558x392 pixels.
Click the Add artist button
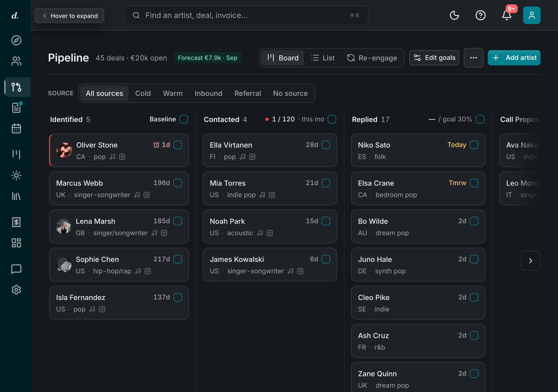(x=514, y=58)
